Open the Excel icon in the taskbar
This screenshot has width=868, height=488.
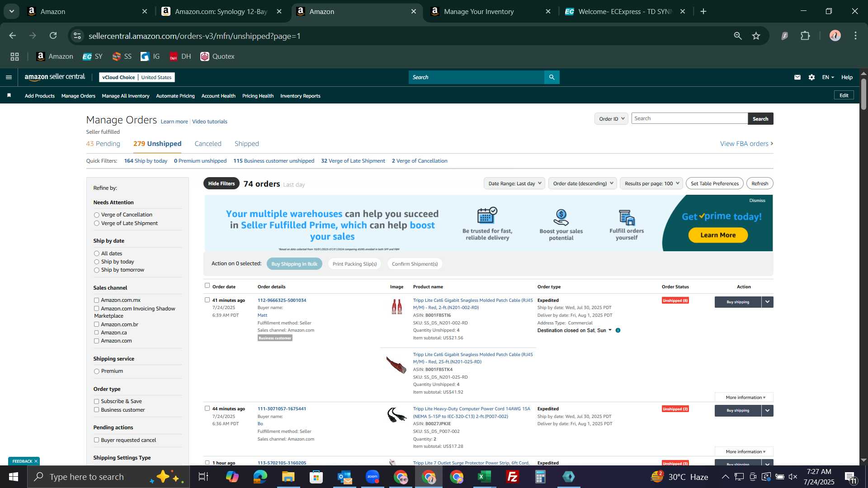click(x=485, y=477)
